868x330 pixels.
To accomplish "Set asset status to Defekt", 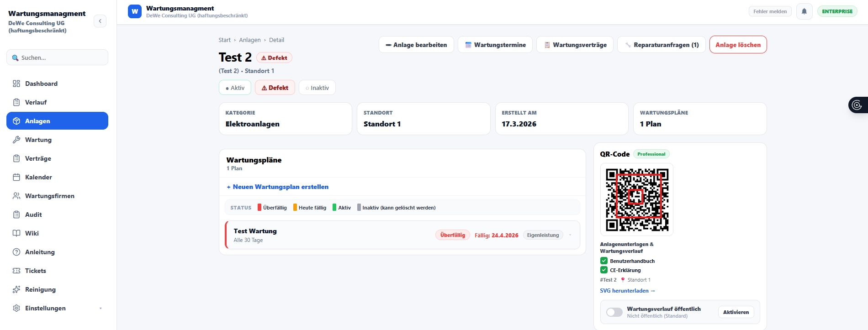I will pyautogui.click(x=275, y=88).
